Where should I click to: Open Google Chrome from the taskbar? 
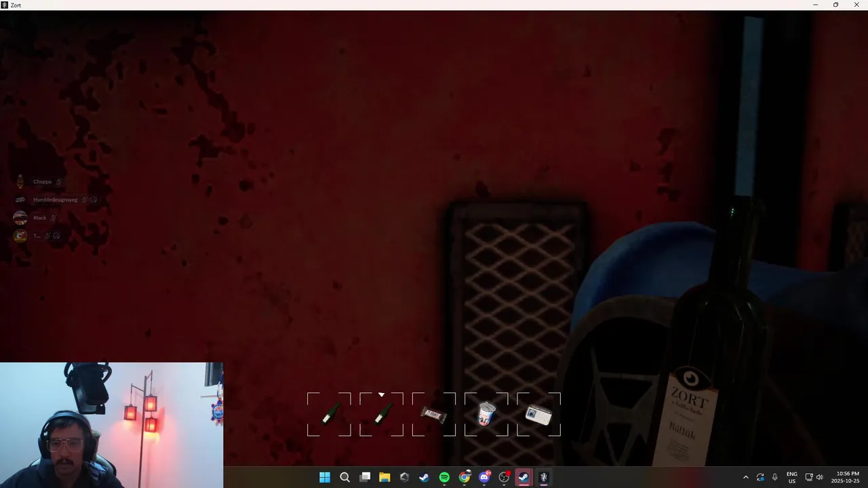464,477
